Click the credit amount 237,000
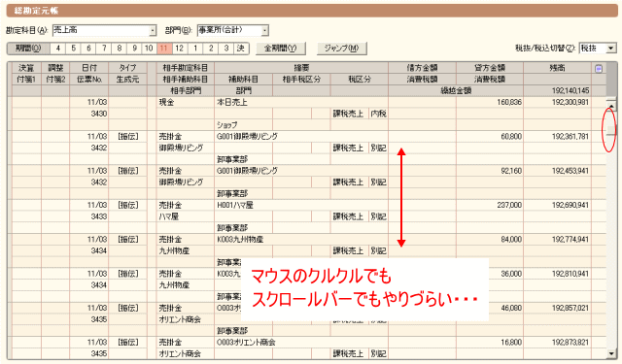Screen dimensions: 622x364 509,205
